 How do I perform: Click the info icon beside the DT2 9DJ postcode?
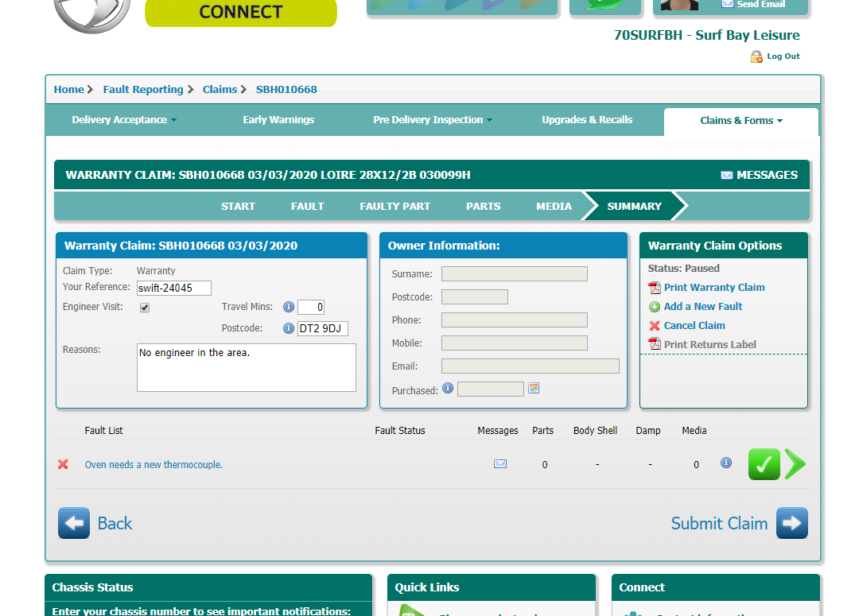(x=289, y=328)
